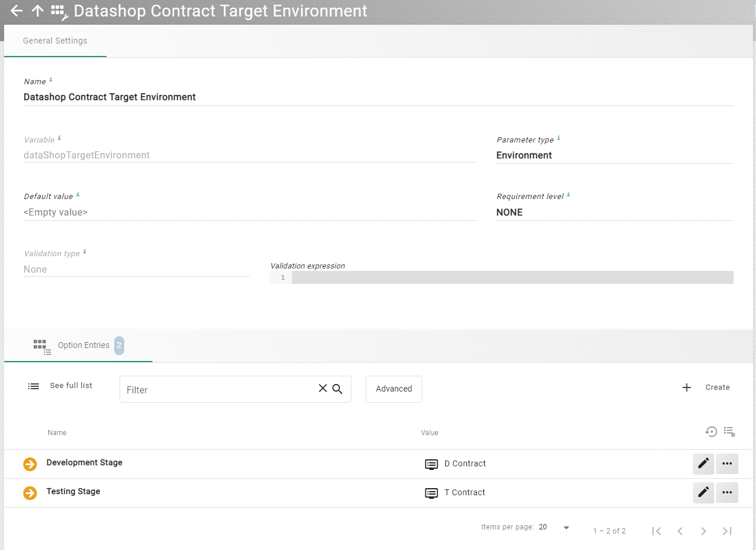Open the list settings gear icon above the table
Image resolution: width=756 pixels, height=550 pixels.
(730, 432)
